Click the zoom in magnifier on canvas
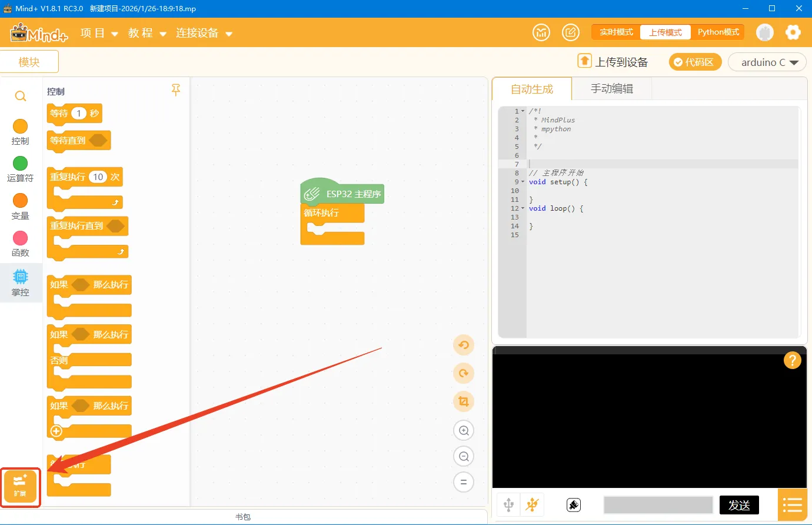This screenshot has width=812, height=525. tap(464, 430)
